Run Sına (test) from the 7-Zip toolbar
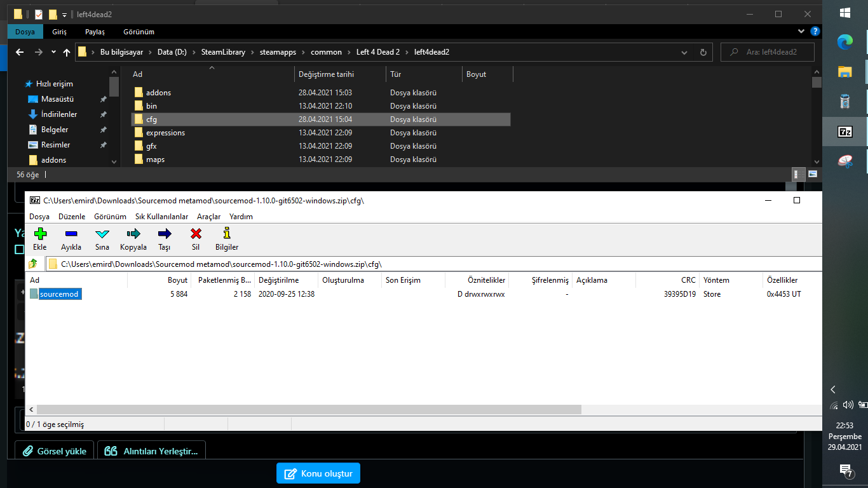868x488 pixels. click(x=102, y=234)
